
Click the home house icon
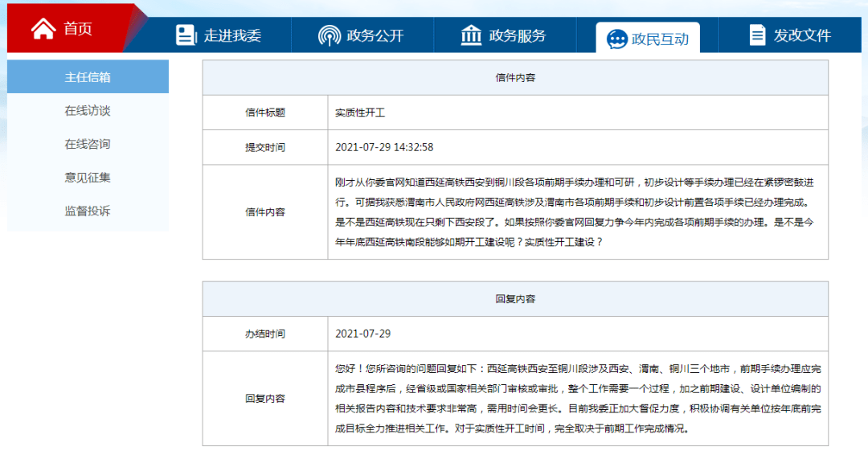[x=43, y=28]
